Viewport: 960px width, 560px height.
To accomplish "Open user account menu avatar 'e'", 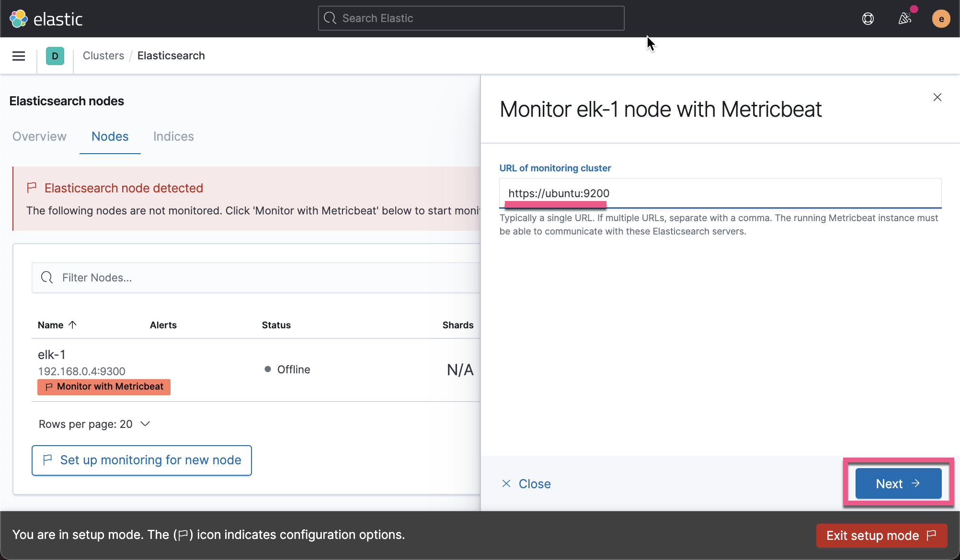I will [x=941, y=18].
